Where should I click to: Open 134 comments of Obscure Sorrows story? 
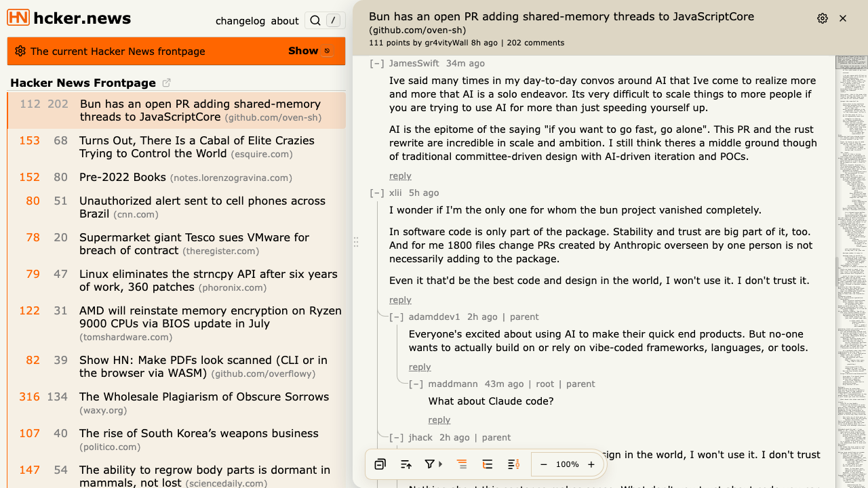pyautogui.click(x=58, y=397)
